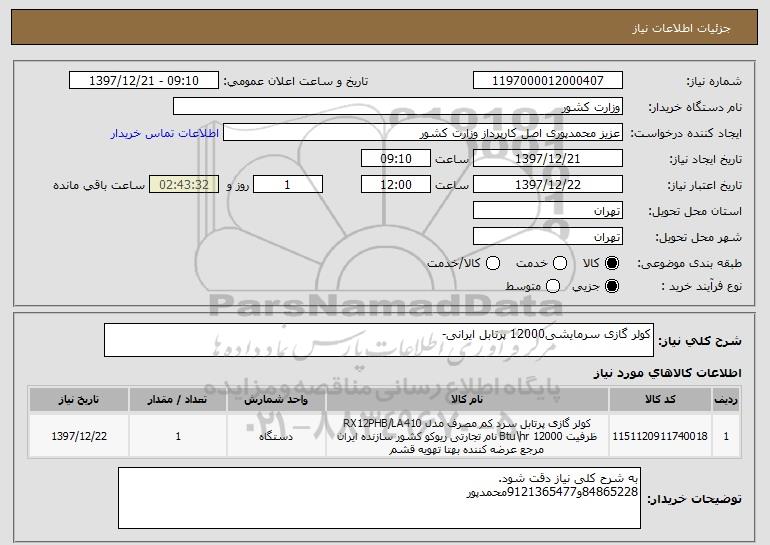
Task: Click the public announcement date-time field
Action: pyautogui.click(x=144, y=81)
